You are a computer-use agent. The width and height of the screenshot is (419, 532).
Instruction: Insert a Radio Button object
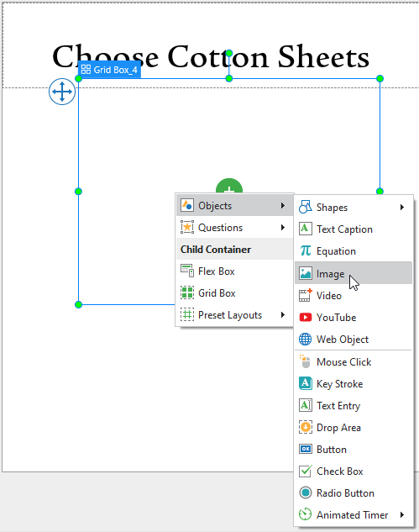(354, 493)
